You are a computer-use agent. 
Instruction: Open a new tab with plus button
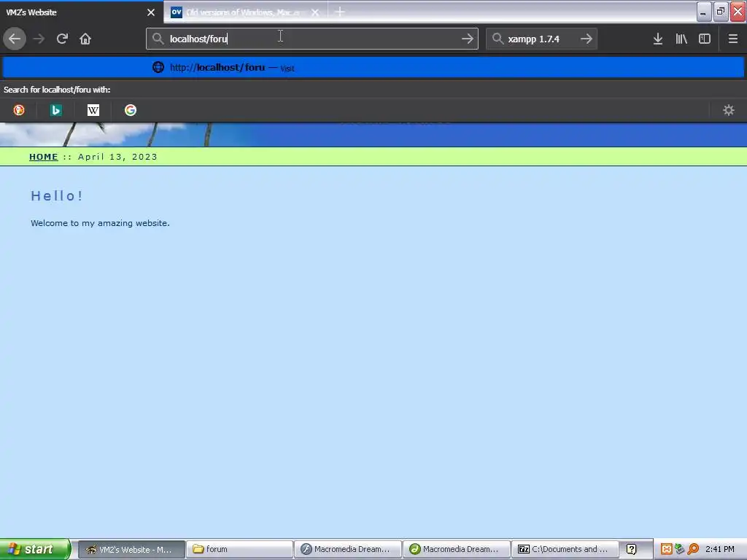pos(340,12)
